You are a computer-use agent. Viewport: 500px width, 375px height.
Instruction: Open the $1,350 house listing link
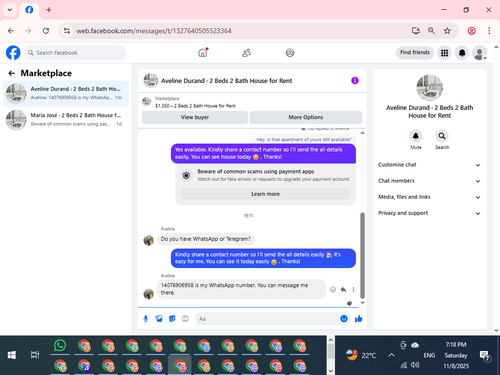(195, 106)
